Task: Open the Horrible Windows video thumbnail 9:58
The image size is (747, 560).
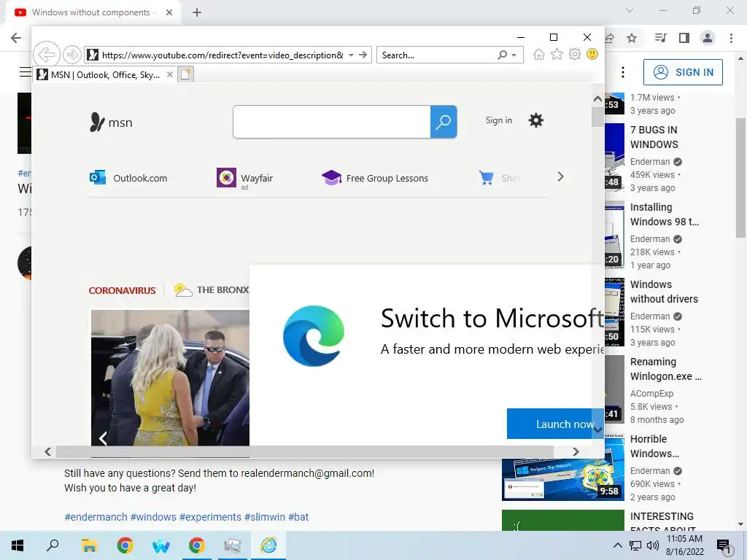Action: (x=562, y=480)
